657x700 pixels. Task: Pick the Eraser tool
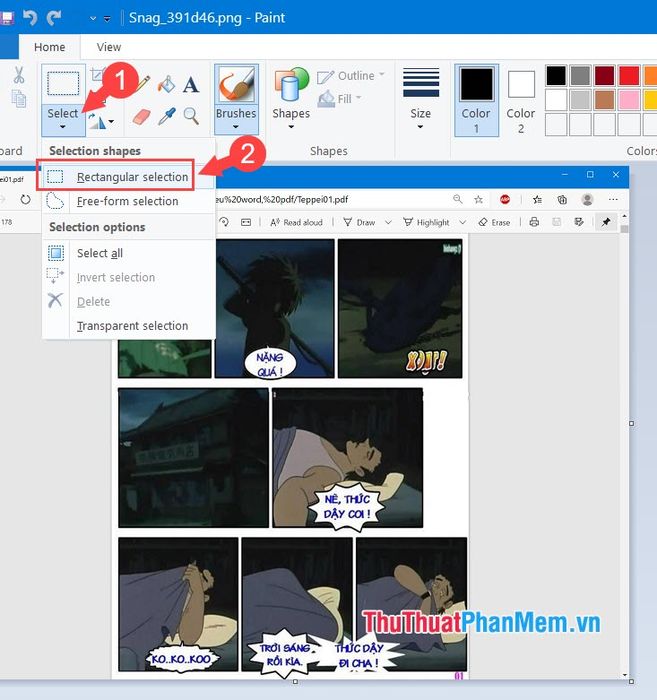[142, 117]
